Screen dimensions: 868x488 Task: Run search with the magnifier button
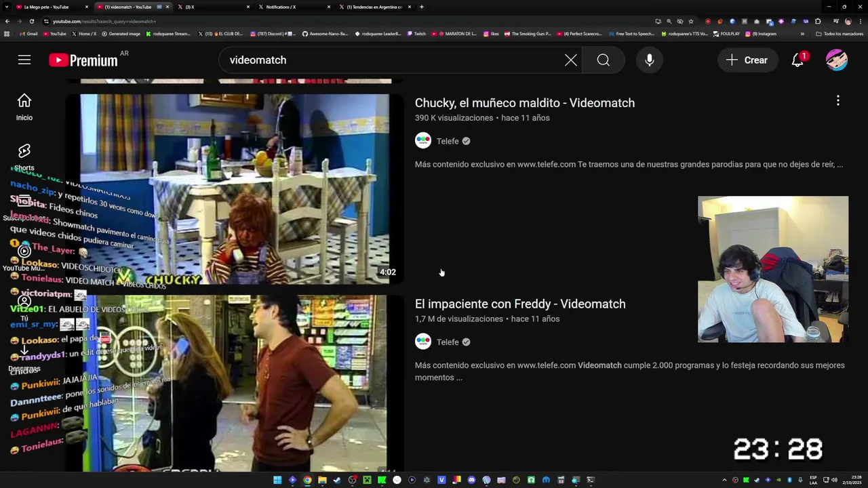(604, 60)
